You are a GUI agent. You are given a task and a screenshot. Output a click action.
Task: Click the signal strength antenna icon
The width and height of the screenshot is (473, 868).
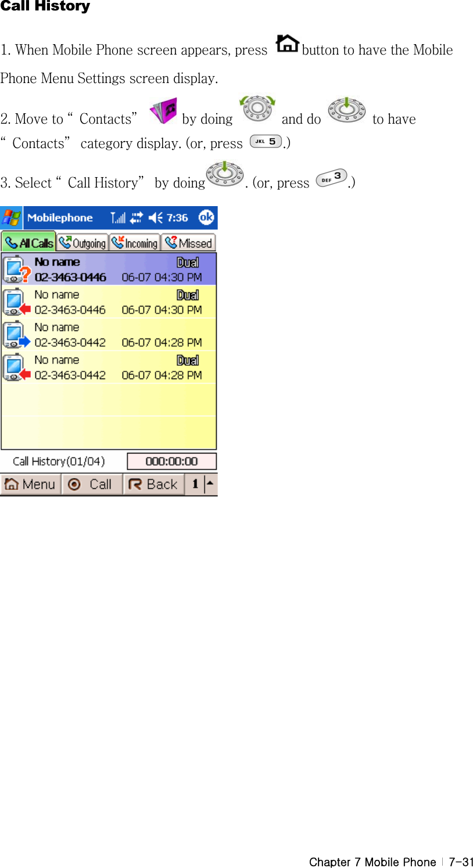pyautogui.click(x=118, y=218)
